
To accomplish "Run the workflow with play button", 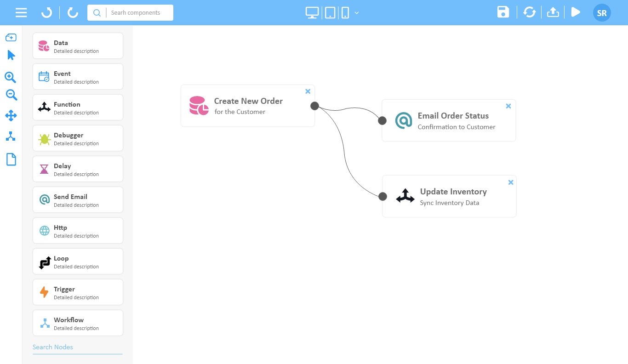I will coord(575,12).
